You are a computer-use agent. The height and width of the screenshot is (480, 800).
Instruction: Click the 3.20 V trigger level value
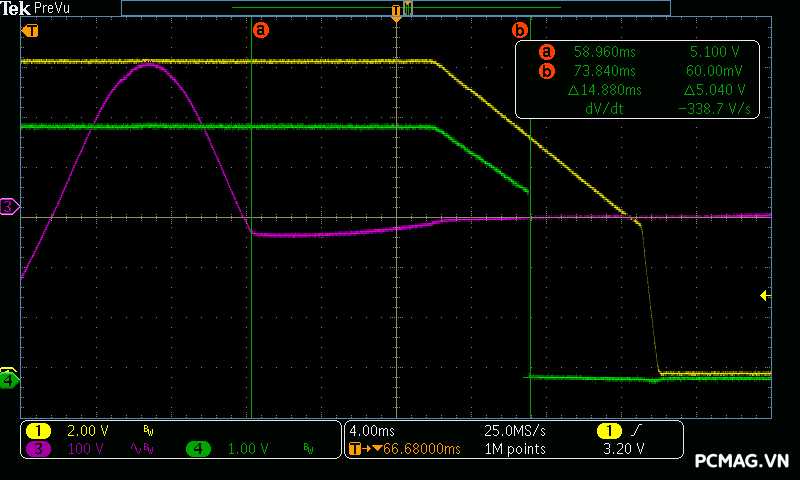[623, 449]
